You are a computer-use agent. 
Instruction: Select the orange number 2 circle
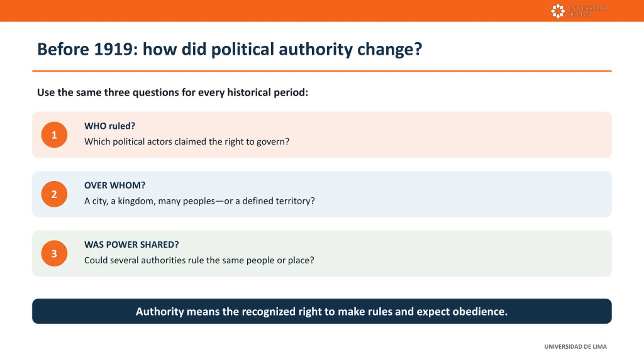[54, 194]
